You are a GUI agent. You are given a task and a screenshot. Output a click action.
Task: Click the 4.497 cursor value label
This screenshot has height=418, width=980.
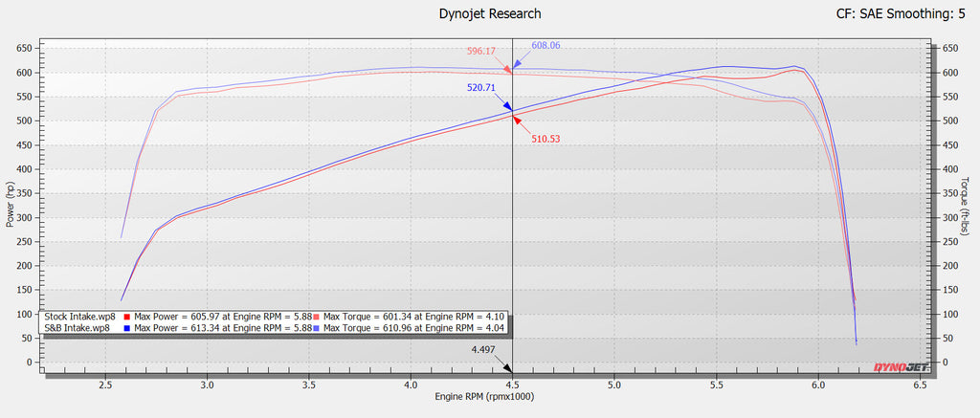coord(486,350)
